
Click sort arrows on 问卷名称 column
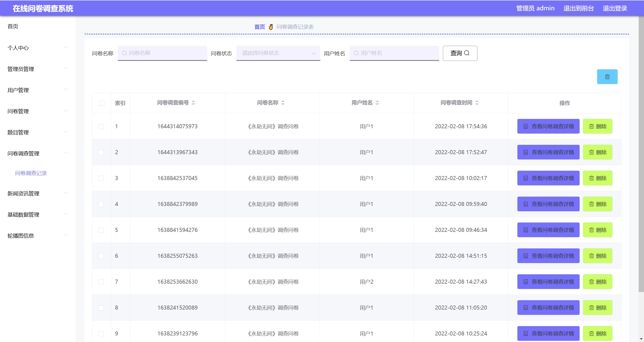[x=283, y=103]
